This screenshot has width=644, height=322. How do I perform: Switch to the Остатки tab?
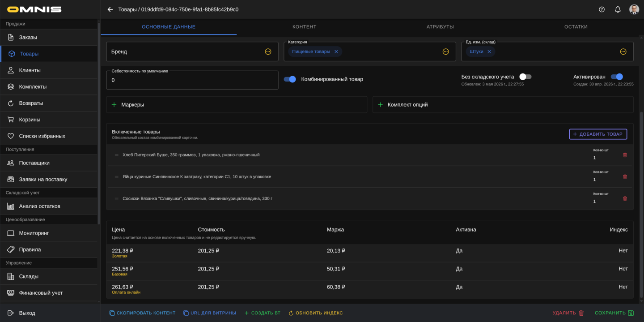pos(576,27)
